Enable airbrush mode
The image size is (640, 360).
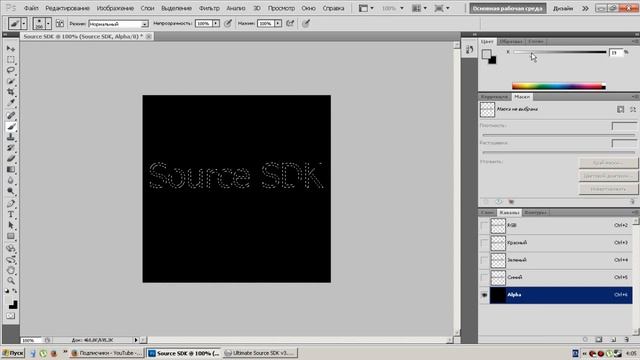(290, 24)
